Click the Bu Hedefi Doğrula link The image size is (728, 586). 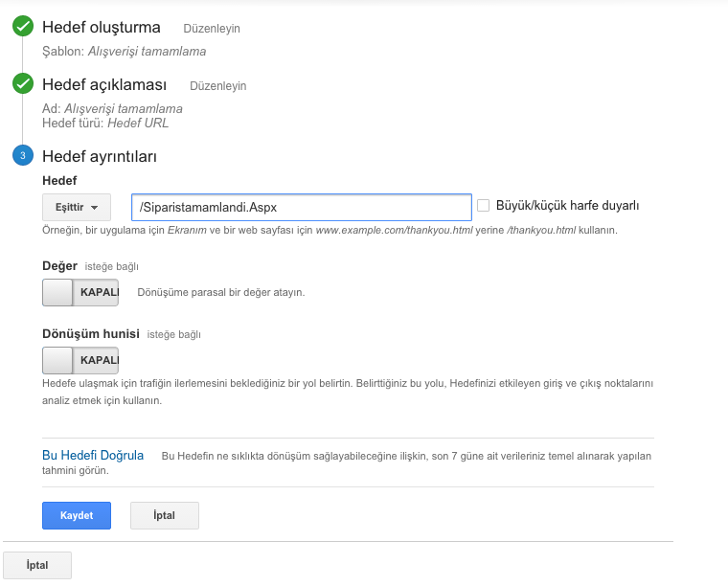[93, 455]
